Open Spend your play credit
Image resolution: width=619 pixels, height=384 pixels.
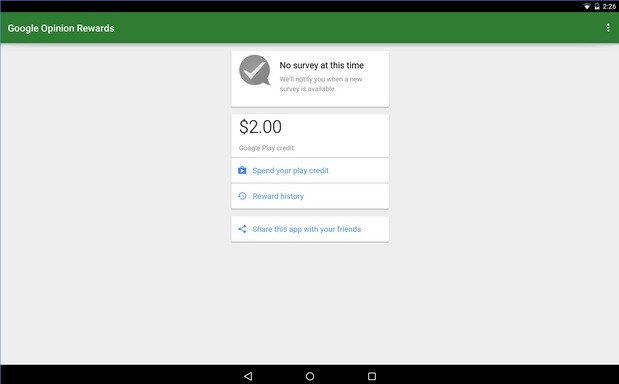pyautogui.click(x=310, y=170)
